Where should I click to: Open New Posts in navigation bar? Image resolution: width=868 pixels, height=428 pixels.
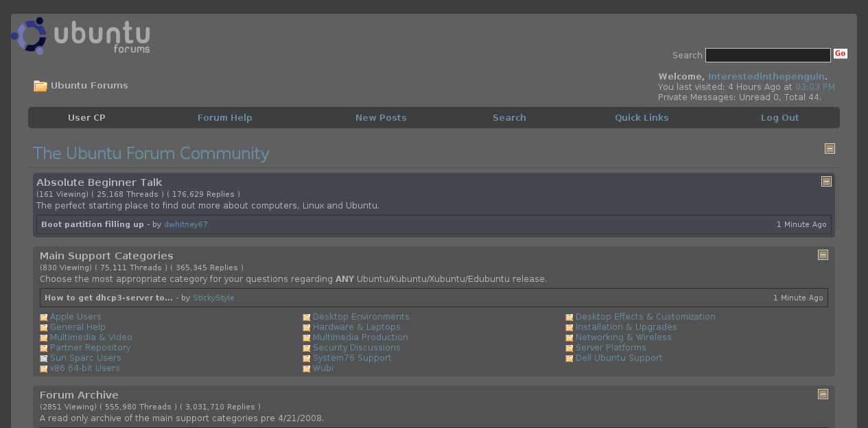[381, 118]
